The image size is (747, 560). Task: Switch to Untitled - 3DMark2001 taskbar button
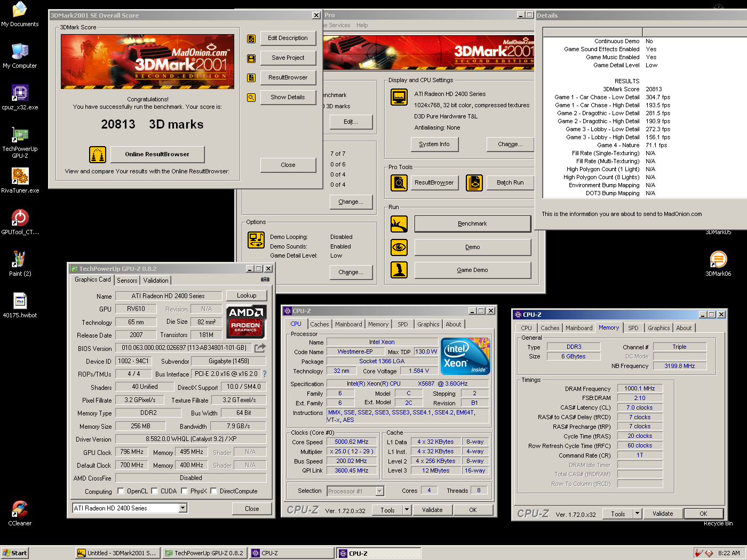point(117,553)
